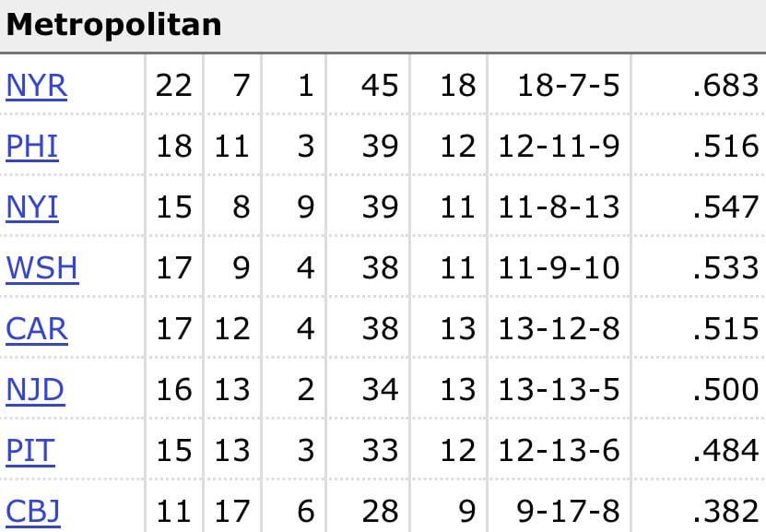Select the .515 percentage for CAR
Viewport: 766px width, 532px height.
[x=725, y=329]
